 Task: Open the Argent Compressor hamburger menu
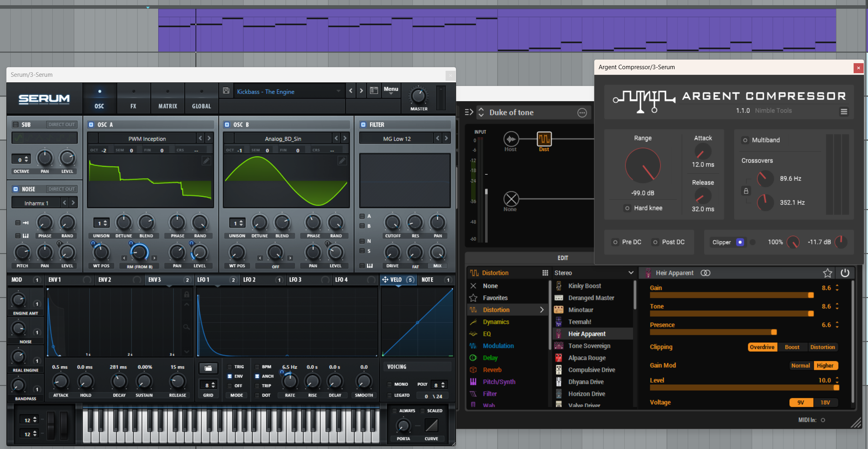[x=844, y=112]
